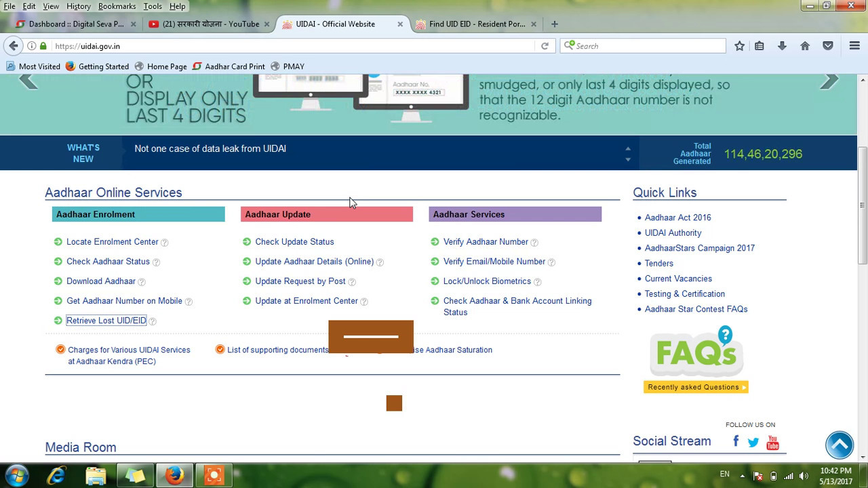Open help icon beside Verify Aadhaar Number
This screenshot has height=488, width=868.
click(534, 243)
